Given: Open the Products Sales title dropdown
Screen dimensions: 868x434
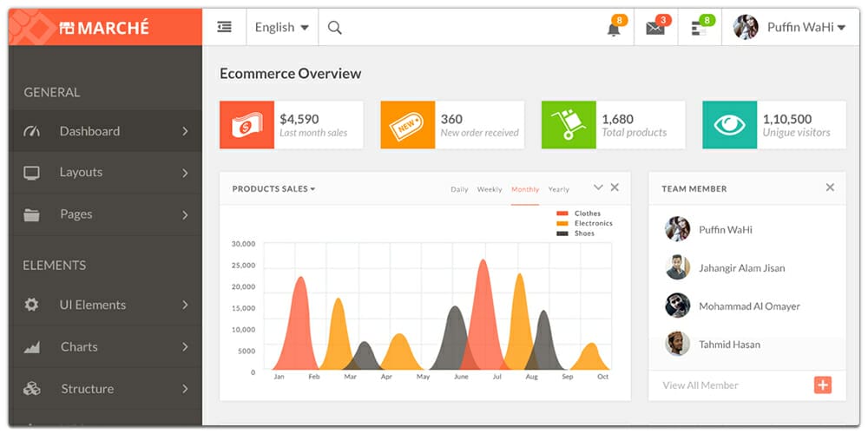Looking at the screenshot, I should pos(273,188).
